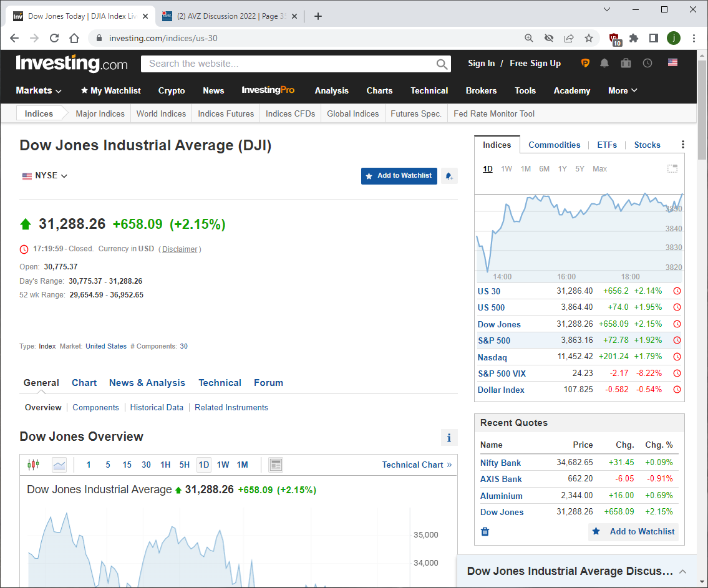Open the NYSE exchange dropdown
Screen dimensions: 708x588
click(x=45, y=176)
